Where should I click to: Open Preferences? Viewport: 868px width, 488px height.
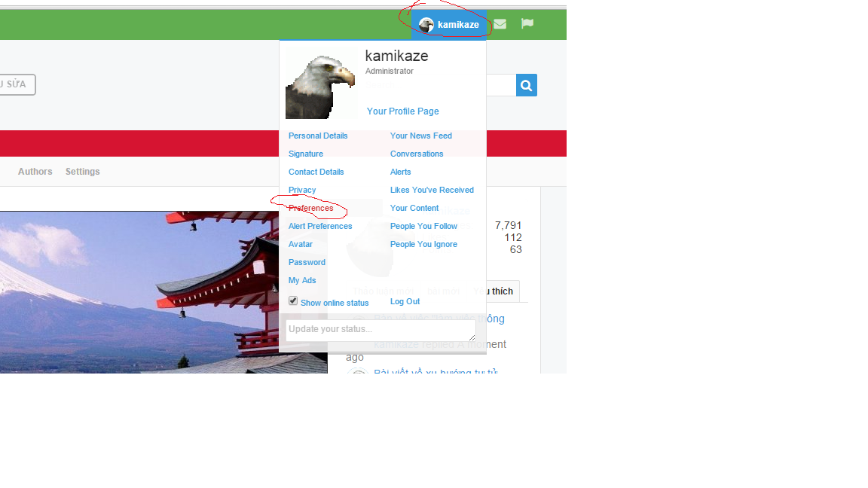coord(310,208)
